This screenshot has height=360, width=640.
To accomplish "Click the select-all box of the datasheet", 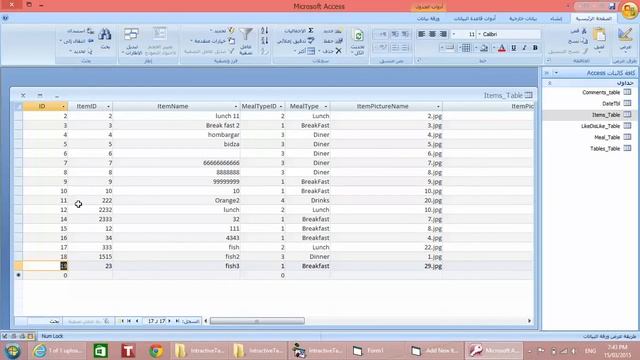I will [x=18, y=107].
